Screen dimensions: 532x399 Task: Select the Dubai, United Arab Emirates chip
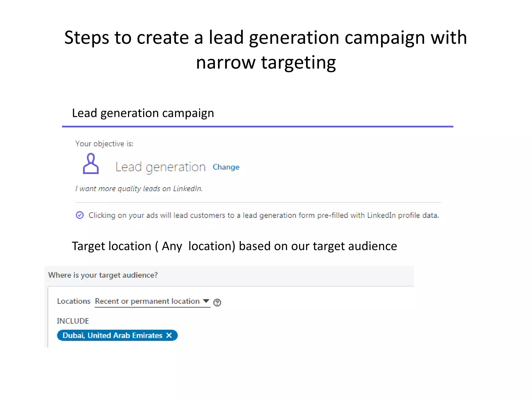click(x=112, y=335)
